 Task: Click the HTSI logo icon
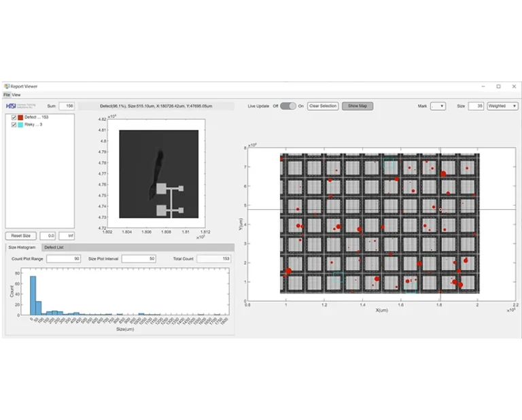click(11, 106)
